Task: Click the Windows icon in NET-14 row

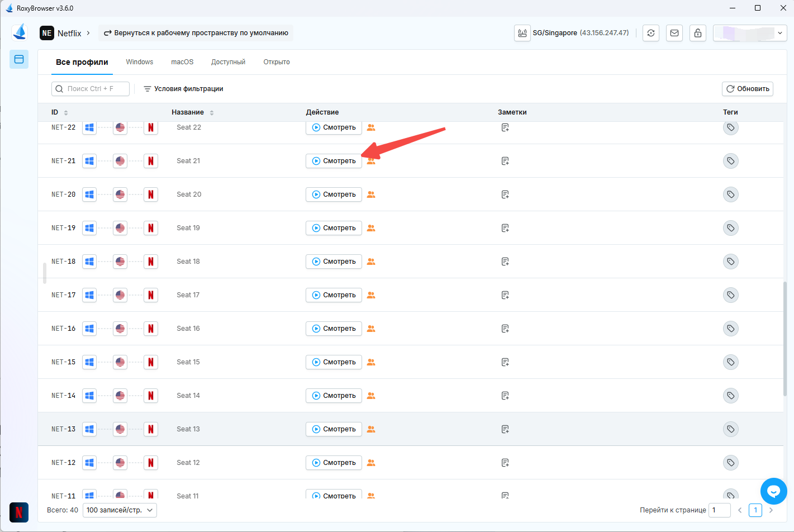Action: 89,396
